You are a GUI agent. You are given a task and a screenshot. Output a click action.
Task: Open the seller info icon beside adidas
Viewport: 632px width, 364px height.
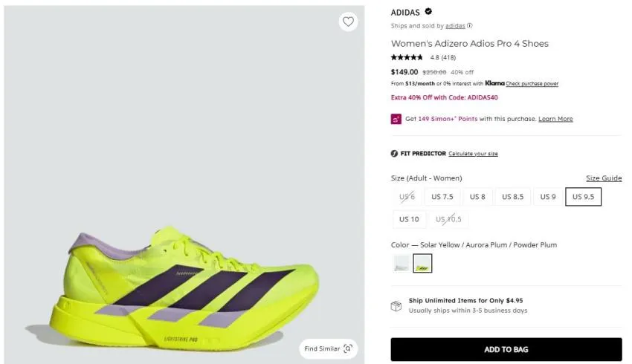click(470, 26)
